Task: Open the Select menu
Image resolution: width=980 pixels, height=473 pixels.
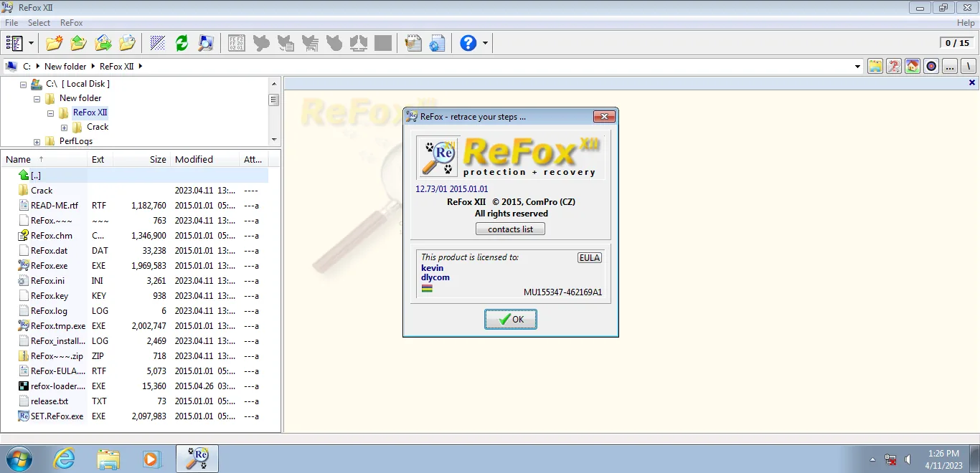Action: (x=39, y=23)
